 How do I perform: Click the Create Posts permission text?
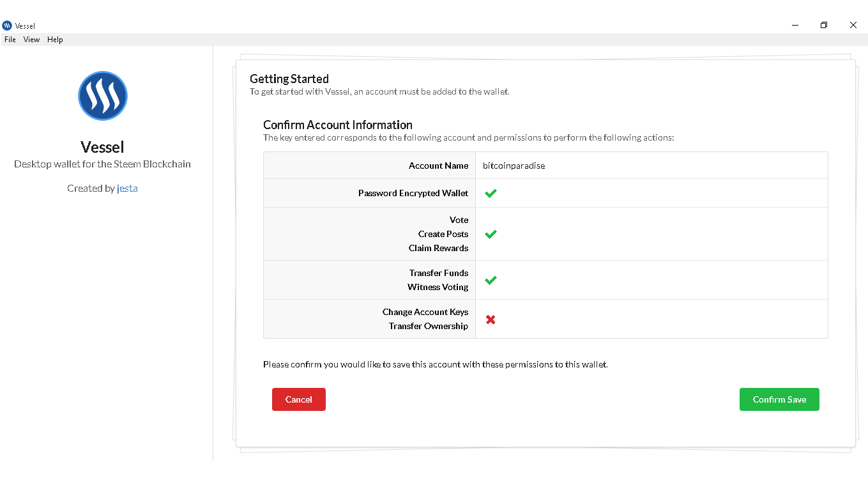443,234
